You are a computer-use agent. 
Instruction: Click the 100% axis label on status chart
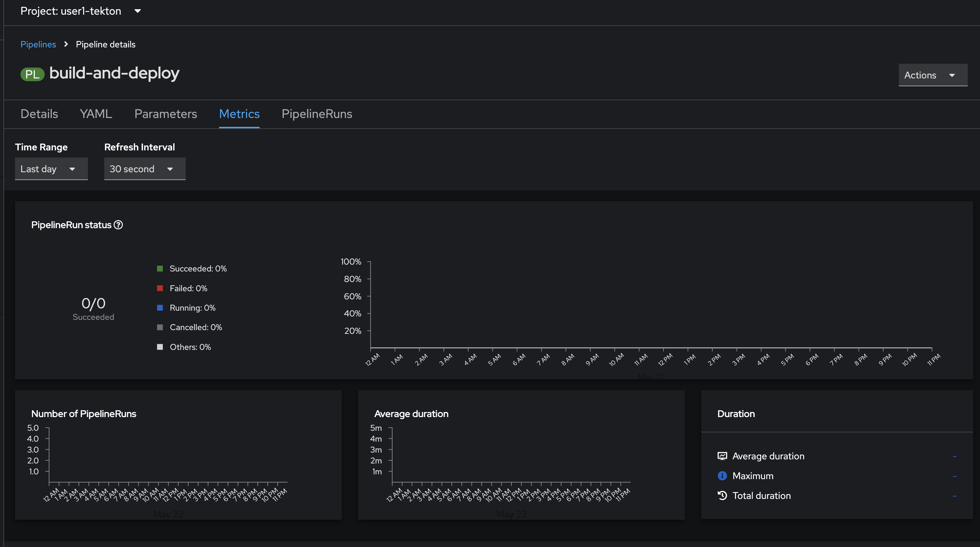351,262
